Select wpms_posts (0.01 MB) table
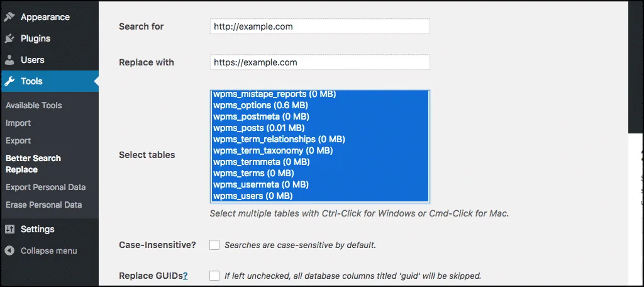Screen dimensions: 644x287 (x=319, y=128)
